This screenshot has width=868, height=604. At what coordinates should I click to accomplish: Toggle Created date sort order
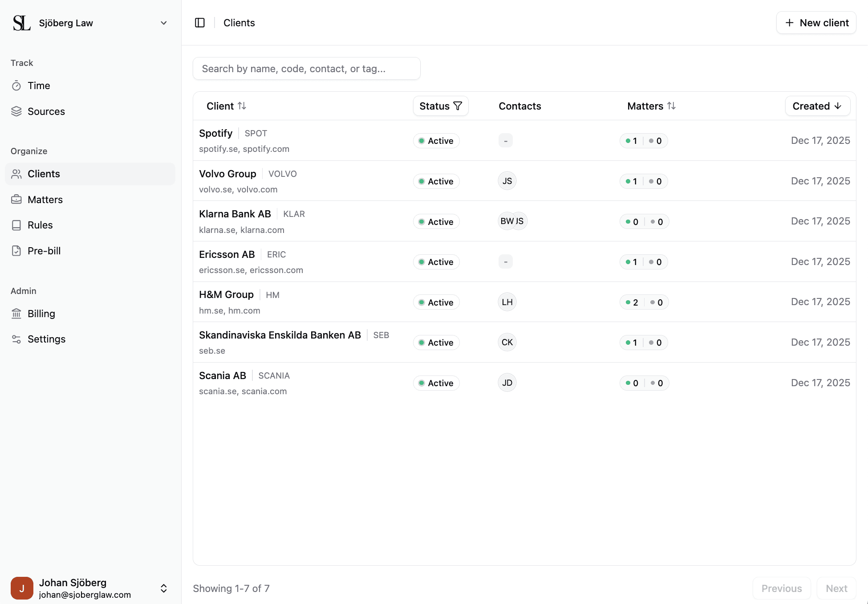[x=817, y=106]
